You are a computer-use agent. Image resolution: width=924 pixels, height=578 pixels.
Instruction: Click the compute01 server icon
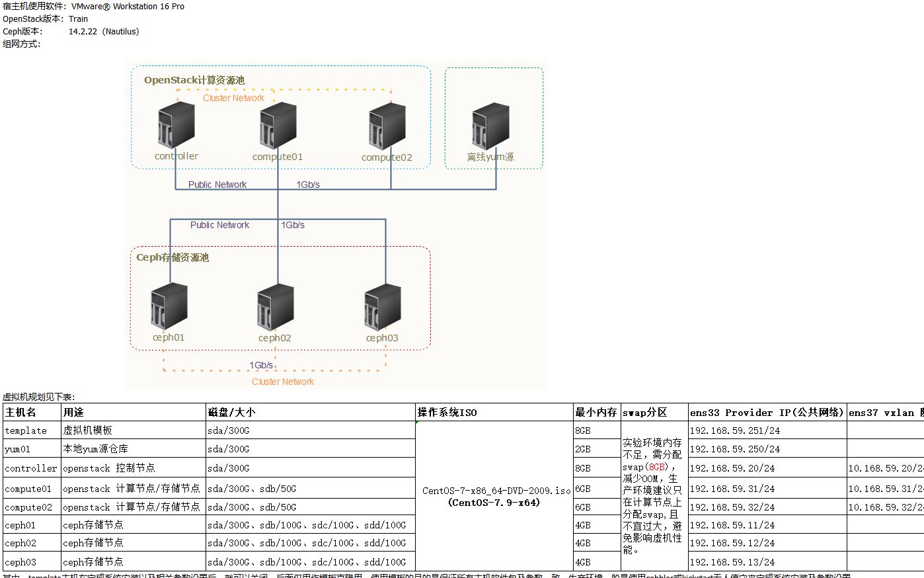(278, 126)
